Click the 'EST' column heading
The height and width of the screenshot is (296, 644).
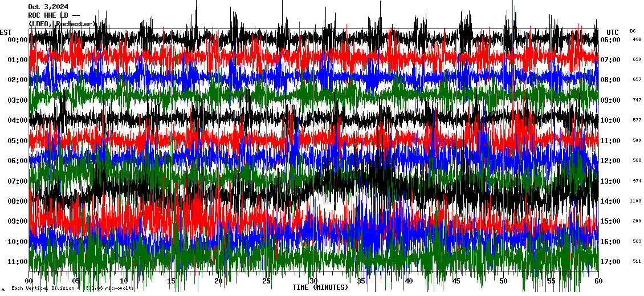[6, 32]
